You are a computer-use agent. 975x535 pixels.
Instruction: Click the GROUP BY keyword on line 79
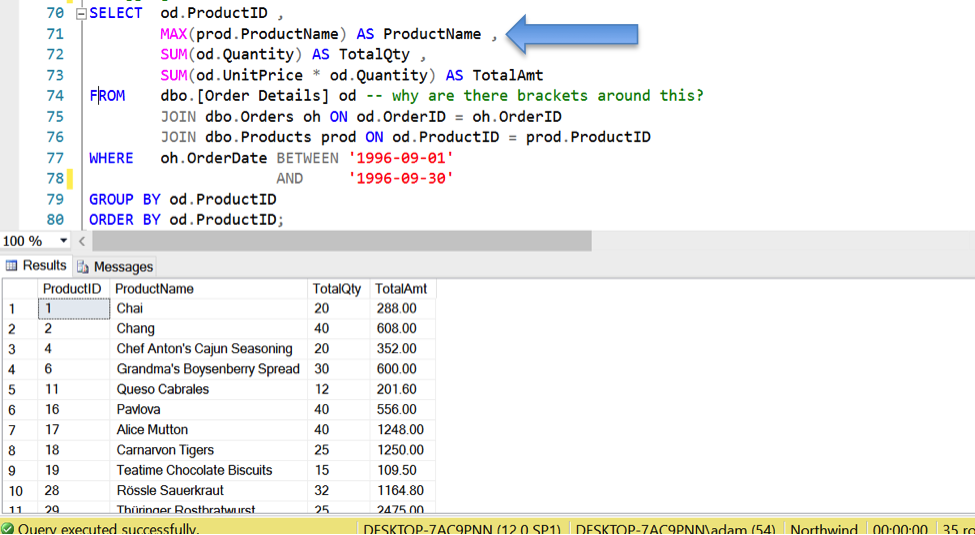pyautogui.click(x=125, y=199)
